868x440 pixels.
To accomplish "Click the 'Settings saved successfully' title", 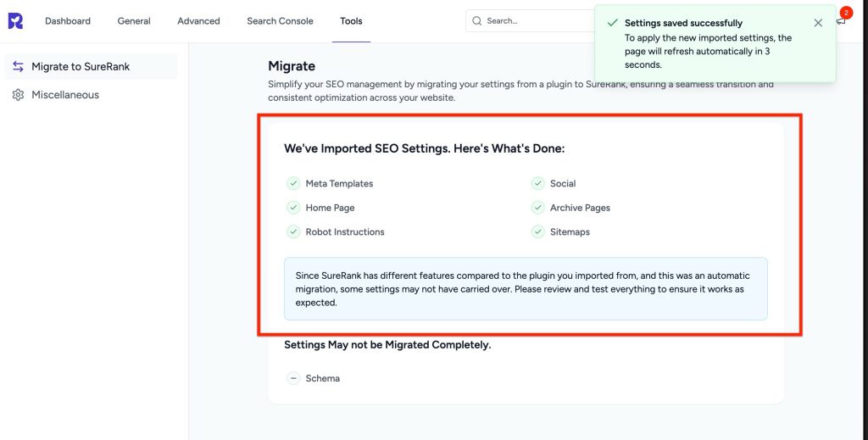I will pyautogui.click(x=684, y=23).
